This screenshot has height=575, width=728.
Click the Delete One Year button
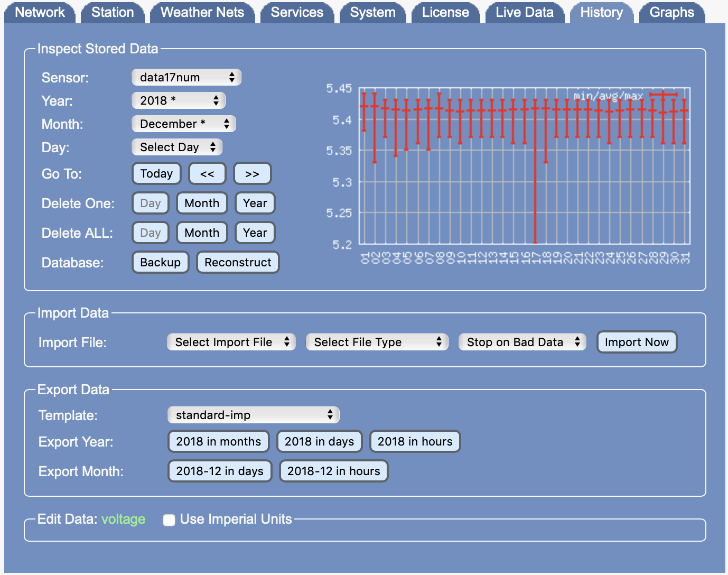(x=255, y=203)
